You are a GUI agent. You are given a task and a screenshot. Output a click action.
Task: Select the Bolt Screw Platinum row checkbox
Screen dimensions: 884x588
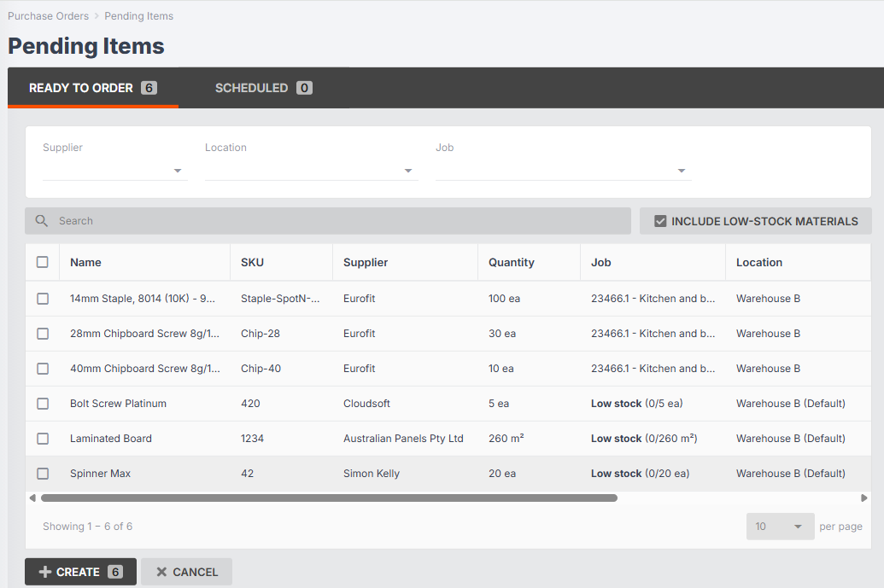click(43, 404)
